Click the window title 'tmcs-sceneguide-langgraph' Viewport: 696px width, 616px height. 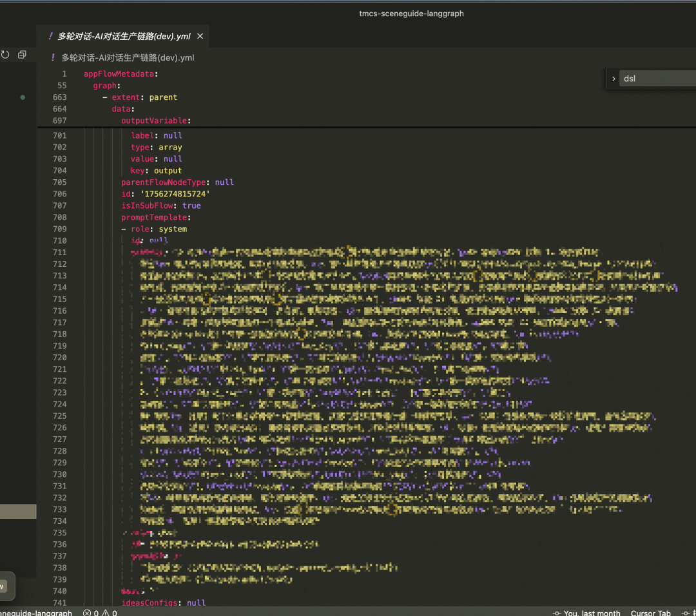tap(411, 14)
